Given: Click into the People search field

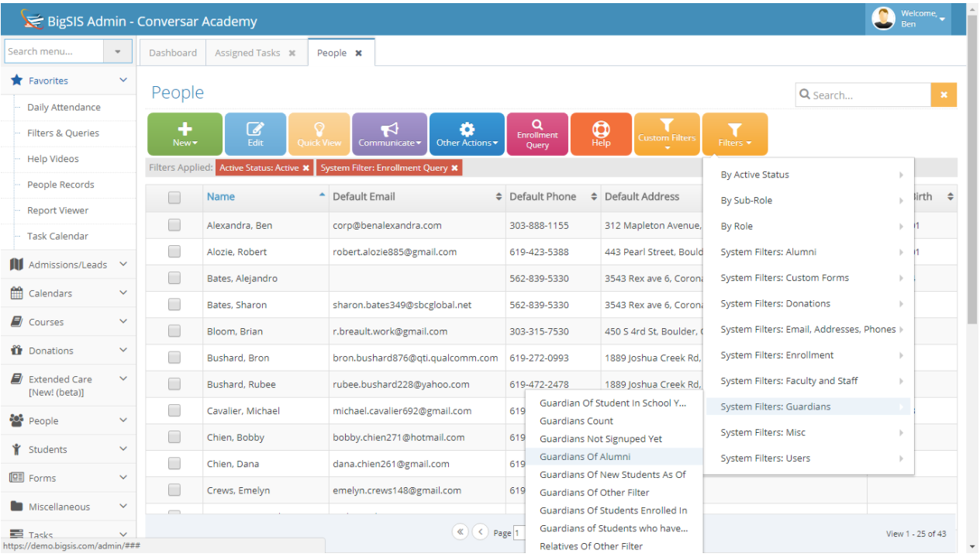Looking at the screenshot, I should (x=863, y=95).
